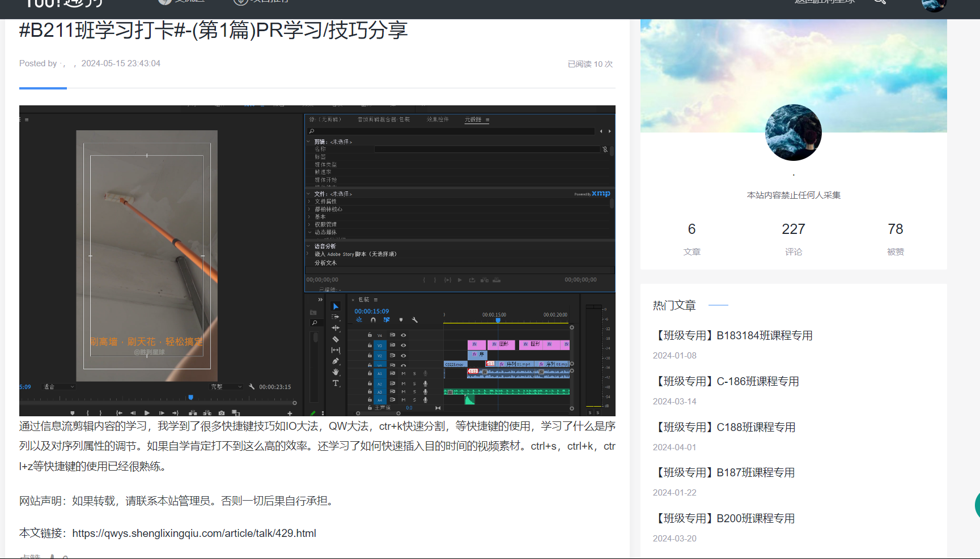The image size is (980, 559).
Task: Close the 包装 sequence tab
Action: click(x=353, y=300)
